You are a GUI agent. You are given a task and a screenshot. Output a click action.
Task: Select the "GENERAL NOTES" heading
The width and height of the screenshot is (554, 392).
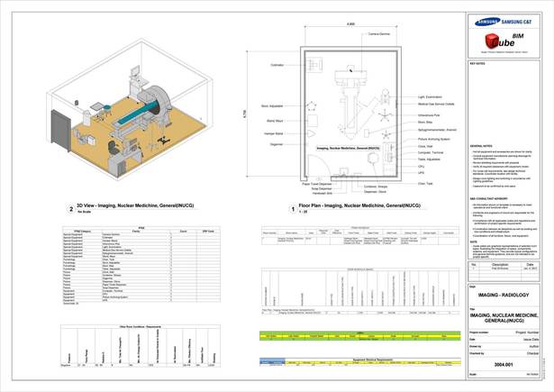pyautogui.click(x=481, y=146)
